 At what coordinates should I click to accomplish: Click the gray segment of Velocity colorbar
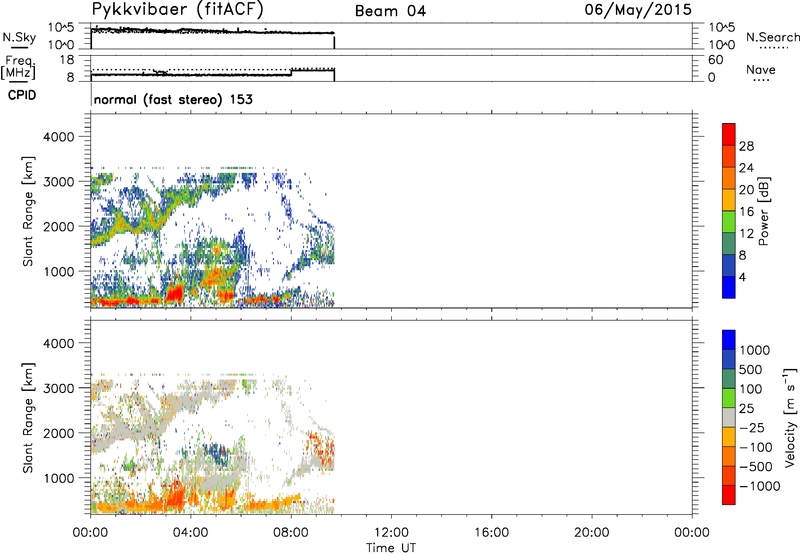729,418
